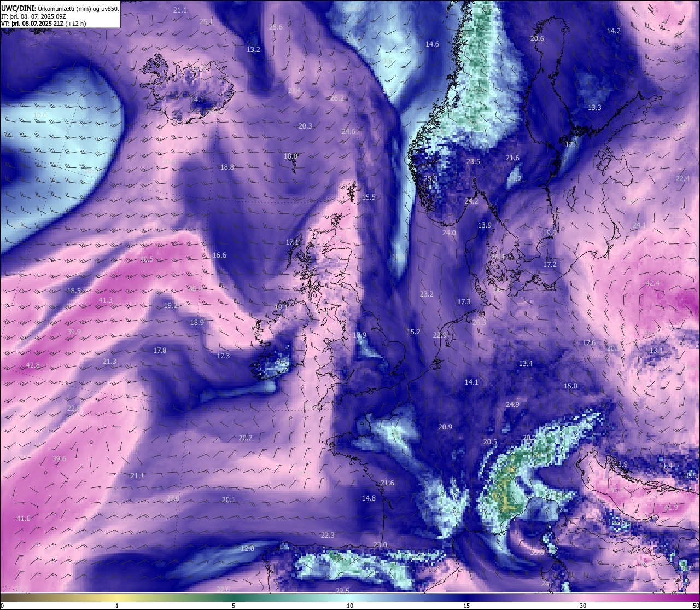Click the value 13.2 east of Iceland
700x610 pixels.
pyautogui.click(x=253, y=49)
